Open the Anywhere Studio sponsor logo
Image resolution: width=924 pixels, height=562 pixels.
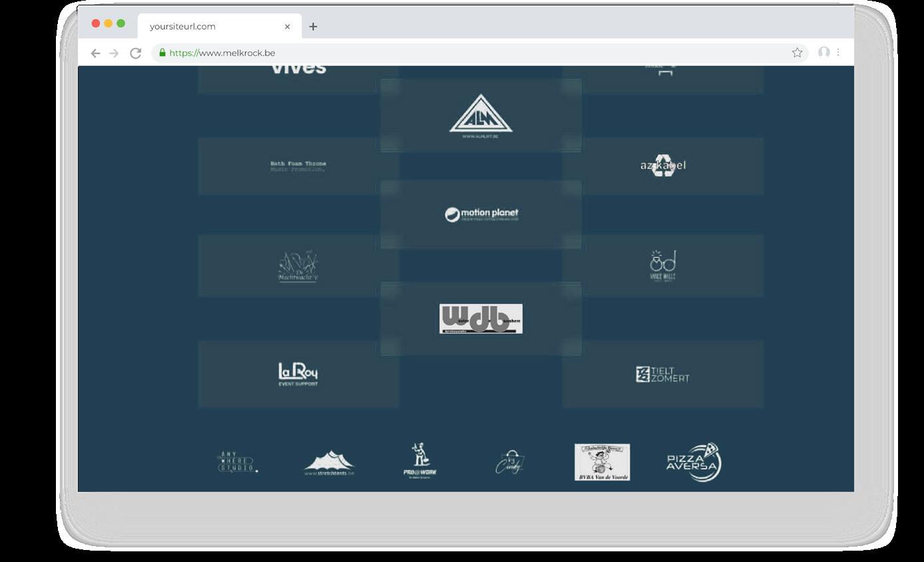(238, 461)
